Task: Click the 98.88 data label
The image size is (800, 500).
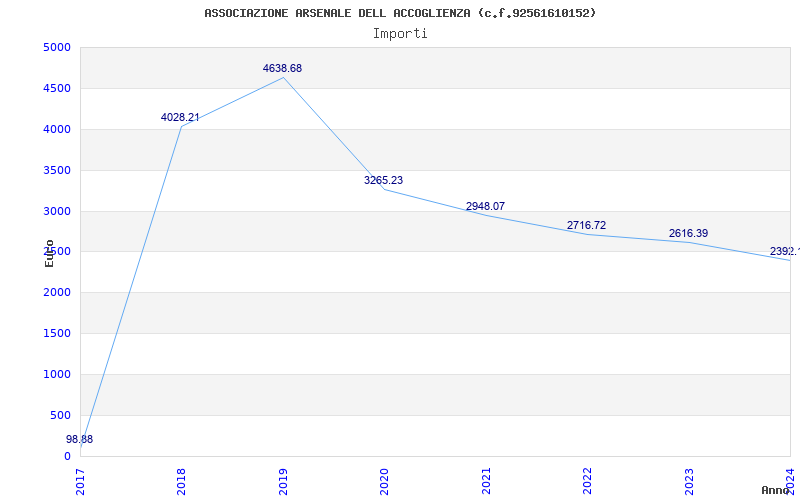Action: (80, 439)
